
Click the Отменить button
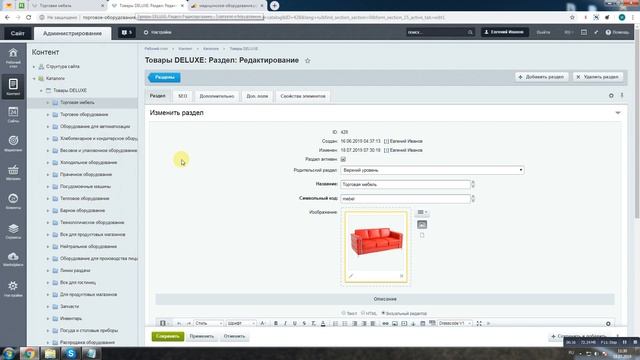[234, 336]
